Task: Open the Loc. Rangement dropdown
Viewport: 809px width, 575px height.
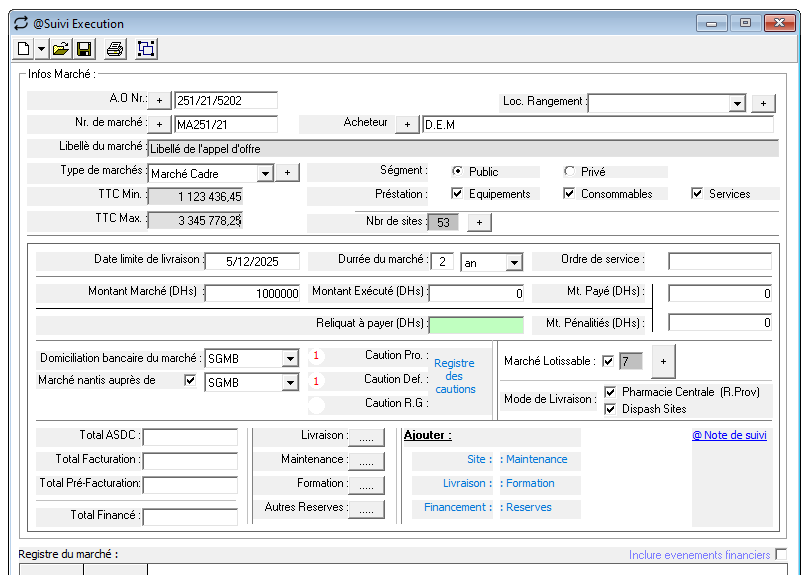Action: tap(737, 103)
